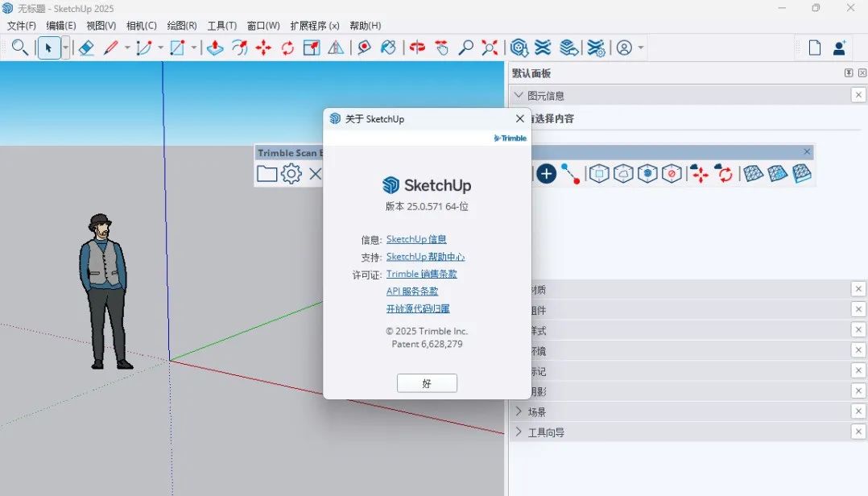Open the 相机(C) menu

(x=142, y=26)
